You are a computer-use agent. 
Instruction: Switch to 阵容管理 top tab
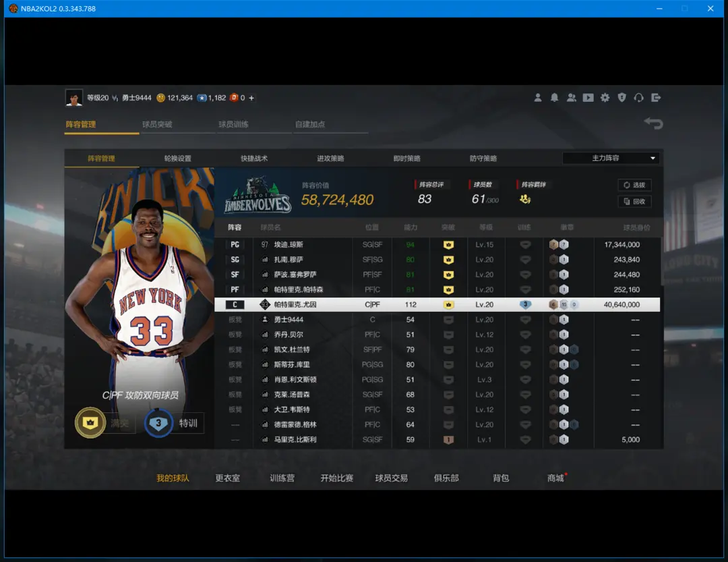tap(81, 124)
